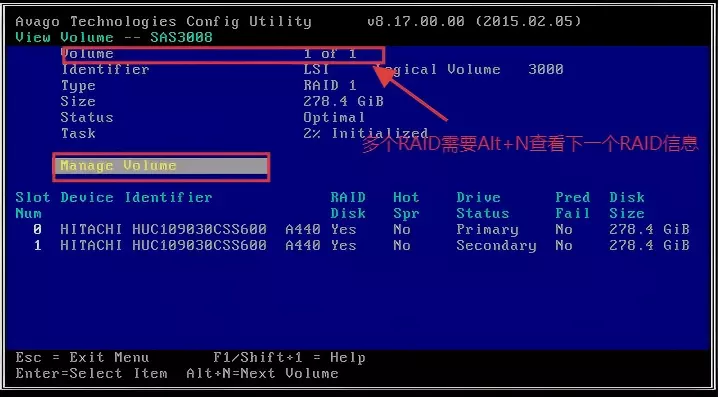Click the 'Enter=Select Item' hint

91,374
